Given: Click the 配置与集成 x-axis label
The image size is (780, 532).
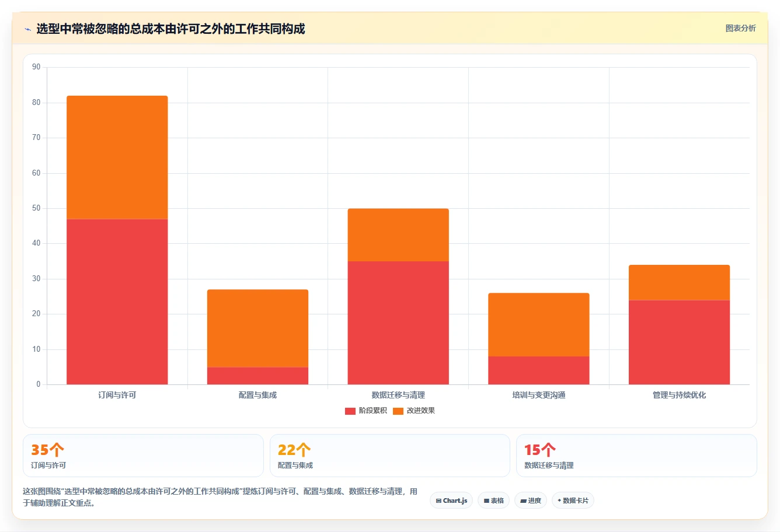Looking at the screenshot, I should 257,395.
